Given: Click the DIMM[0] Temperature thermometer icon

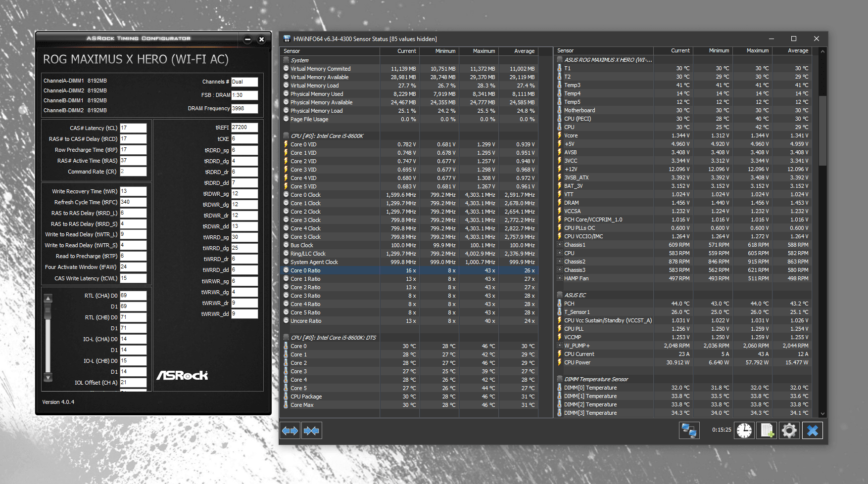Looking at the screenshot, I should click(x=560, y=387).
